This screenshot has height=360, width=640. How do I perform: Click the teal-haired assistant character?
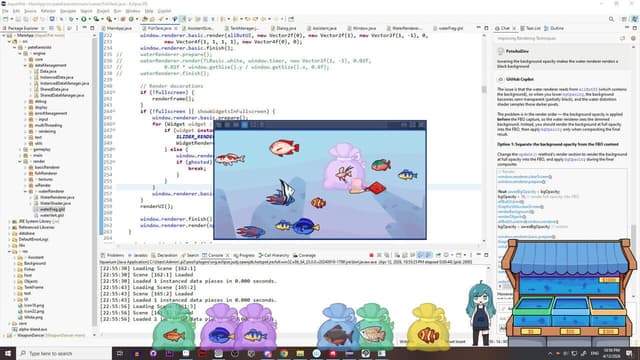pos(481,312)
